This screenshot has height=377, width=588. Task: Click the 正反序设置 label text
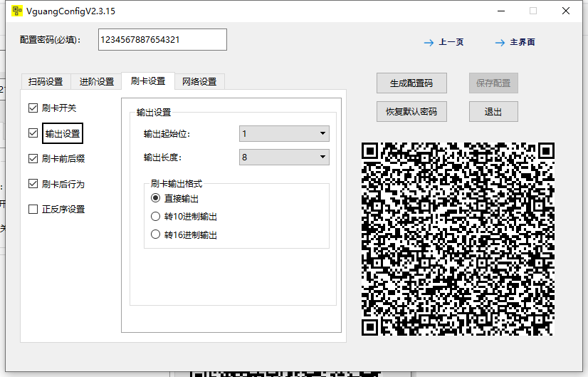coord(63,209)
